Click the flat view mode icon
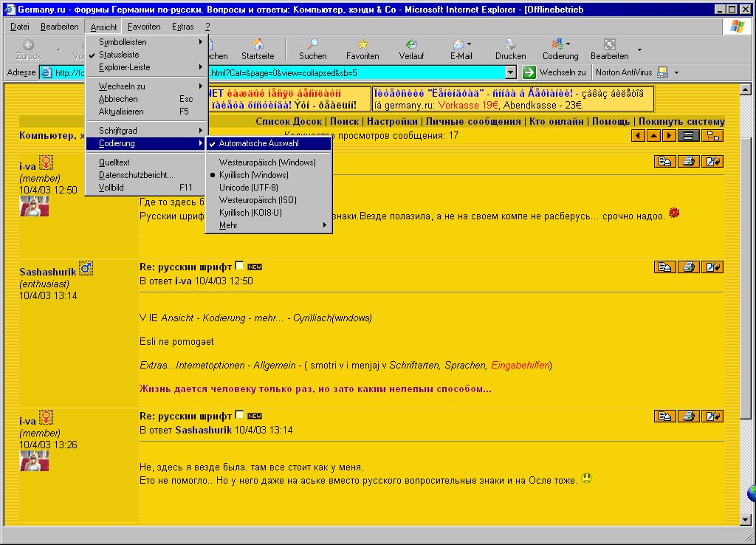756x545 pixels. [688, 135]
